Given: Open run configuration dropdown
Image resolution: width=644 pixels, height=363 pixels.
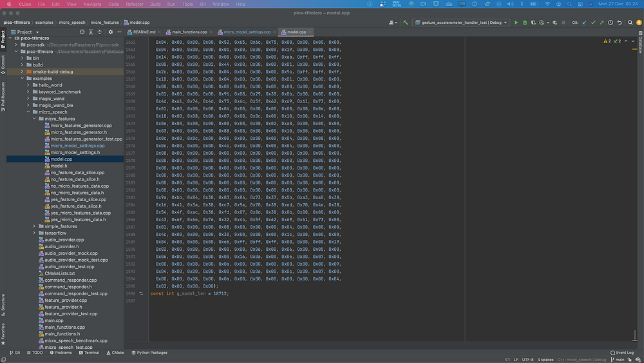Looking at the screenshot, I should click(461, 23).
